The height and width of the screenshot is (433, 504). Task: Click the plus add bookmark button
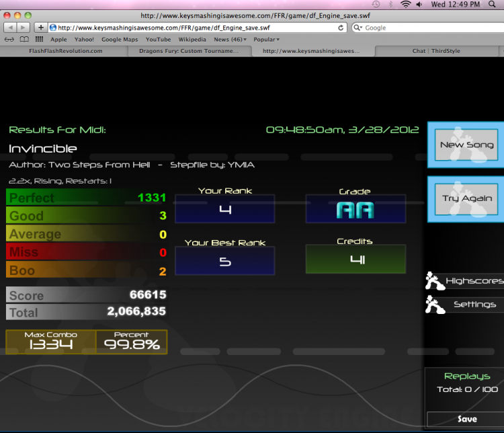(41, 28)
